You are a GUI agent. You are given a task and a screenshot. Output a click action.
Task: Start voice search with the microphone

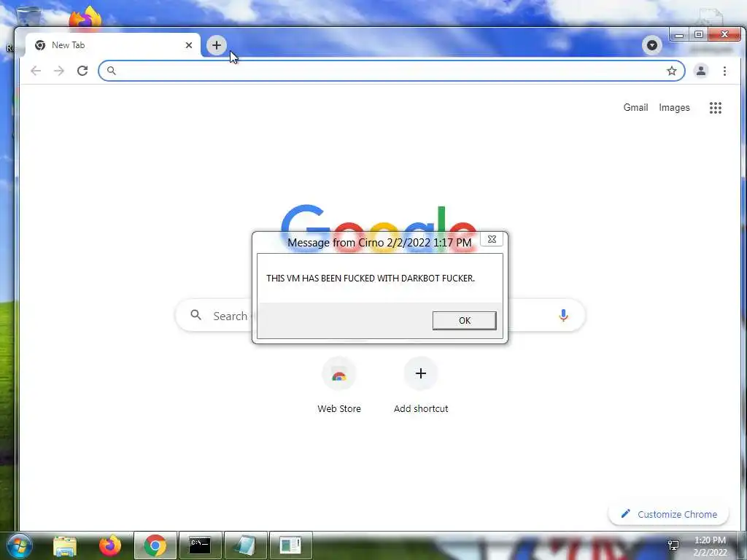coord(563,315)
